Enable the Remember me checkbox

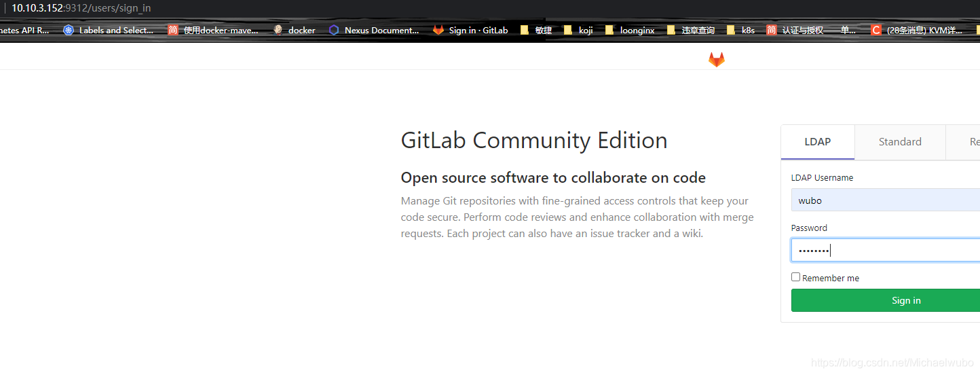(x=795, y=276)
